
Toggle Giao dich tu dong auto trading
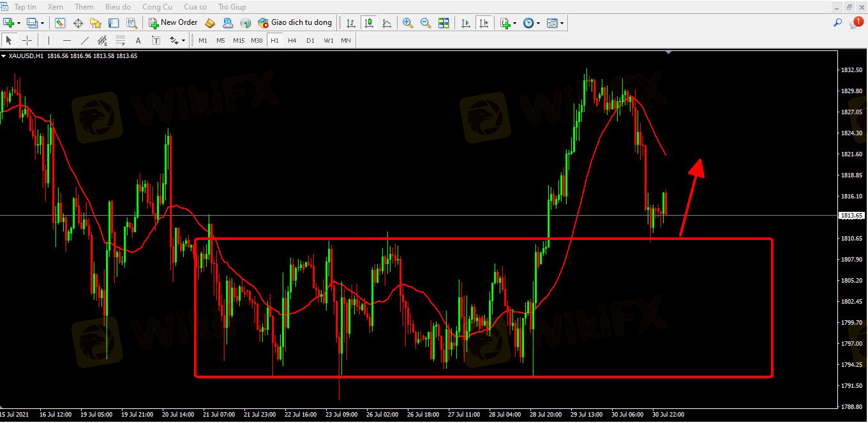point(295,23)
